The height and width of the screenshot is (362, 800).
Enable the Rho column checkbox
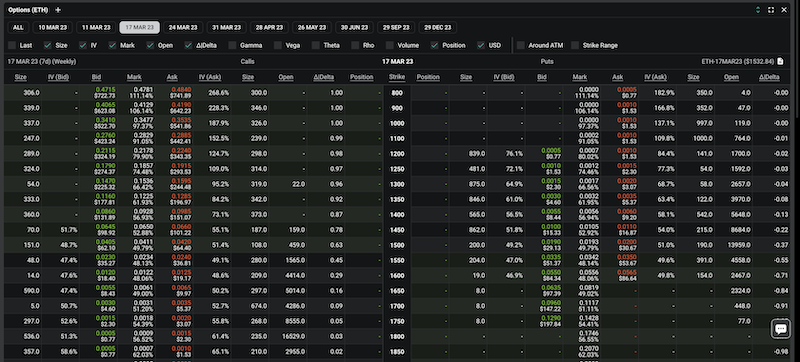pyautogui.click(x=355, y=45)
